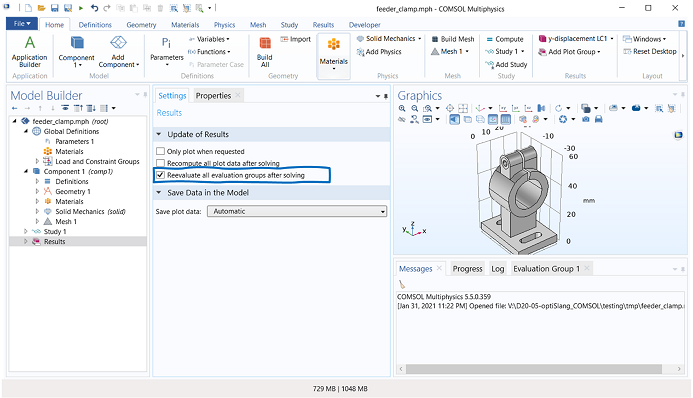Open the Properties tab
Screen dimensions: 693x398
point(213,95)
